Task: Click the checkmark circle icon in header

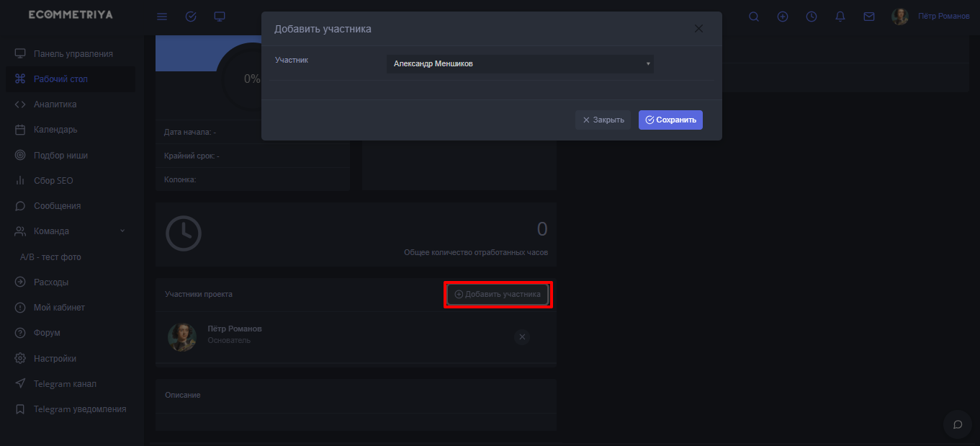Action: 191,17
